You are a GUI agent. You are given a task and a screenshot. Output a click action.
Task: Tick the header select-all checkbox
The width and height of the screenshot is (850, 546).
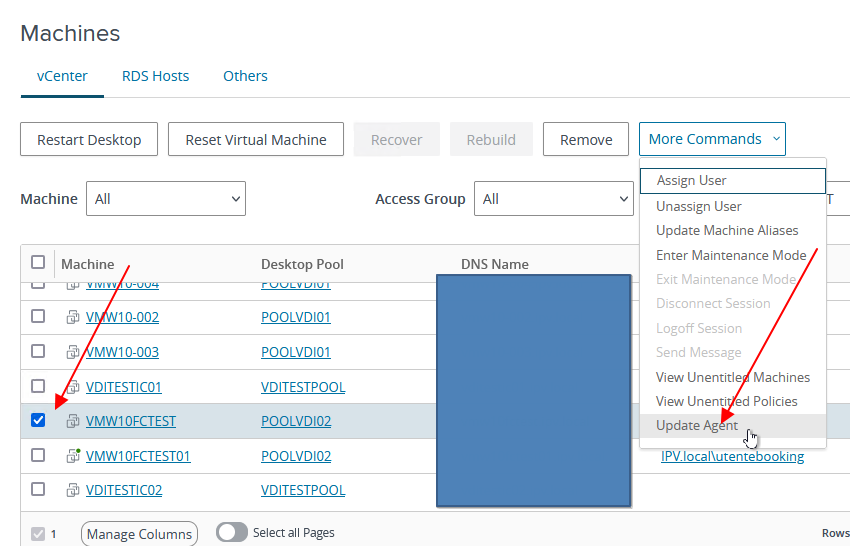point(38,262)
